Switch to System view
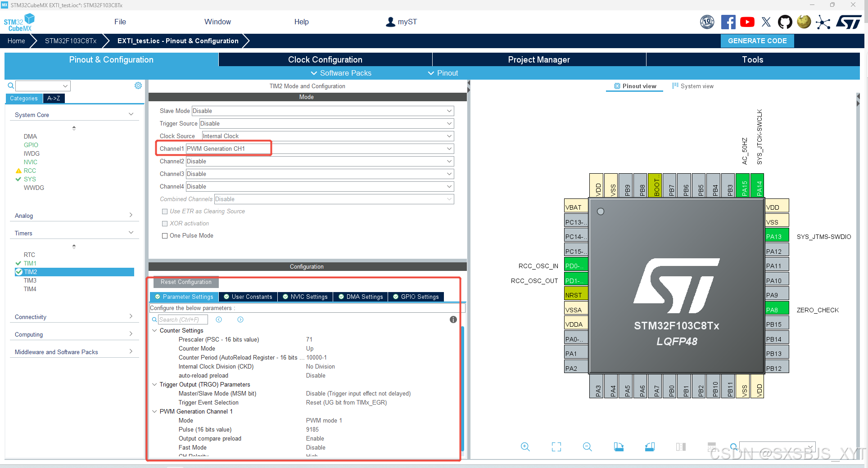Viewport: 868px width, 468px height. [x=693, y=86]
